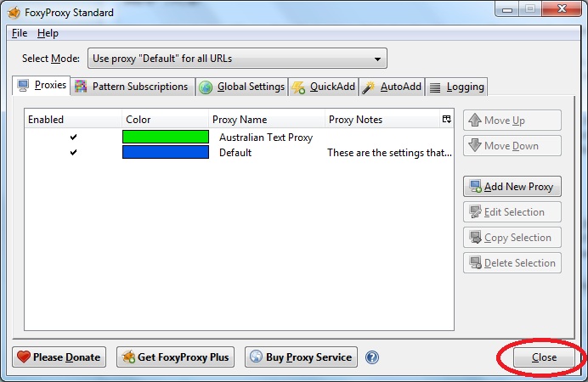588x382 pixels.
Task: Click the column picker icon in table header
Action: click(446, 119)
